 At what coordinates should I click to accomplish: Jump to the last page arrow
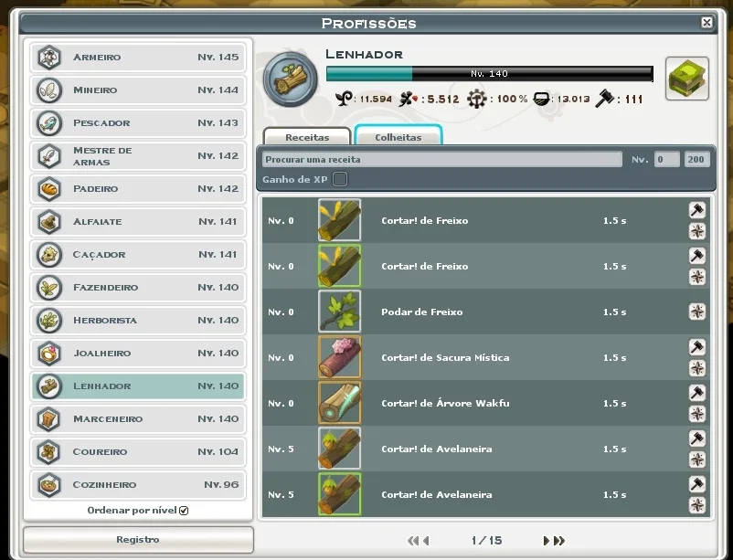pos(559,541)
